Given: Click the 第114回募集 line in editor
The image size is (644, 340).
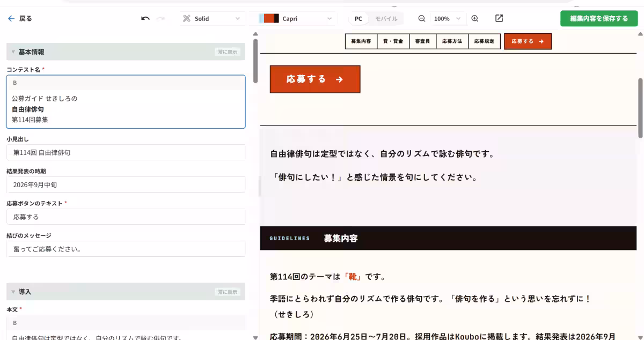Looking at the screenshot, I should tap(30, 120).
